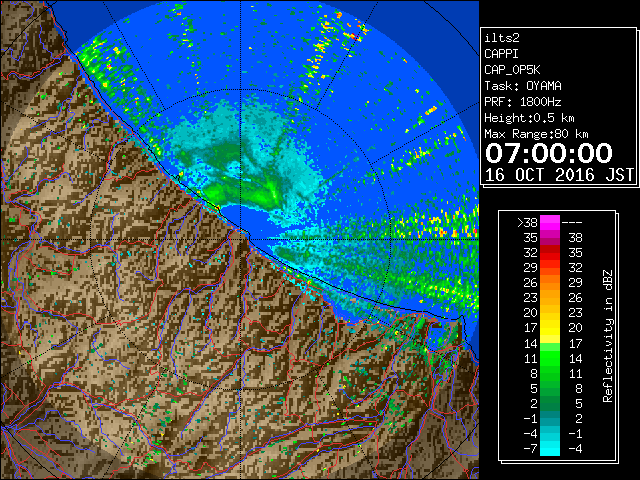Click the radar center where dotted axes cross
640x480 pixels.
click(x=241, y=240)
